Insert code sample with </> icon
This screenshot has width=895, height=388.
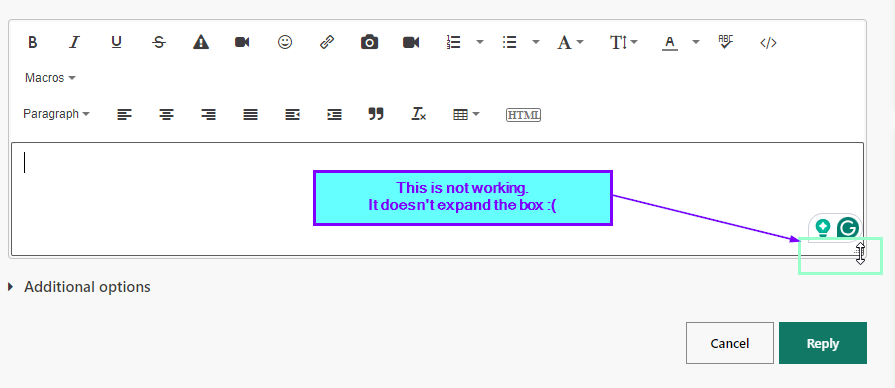[768, 42]
